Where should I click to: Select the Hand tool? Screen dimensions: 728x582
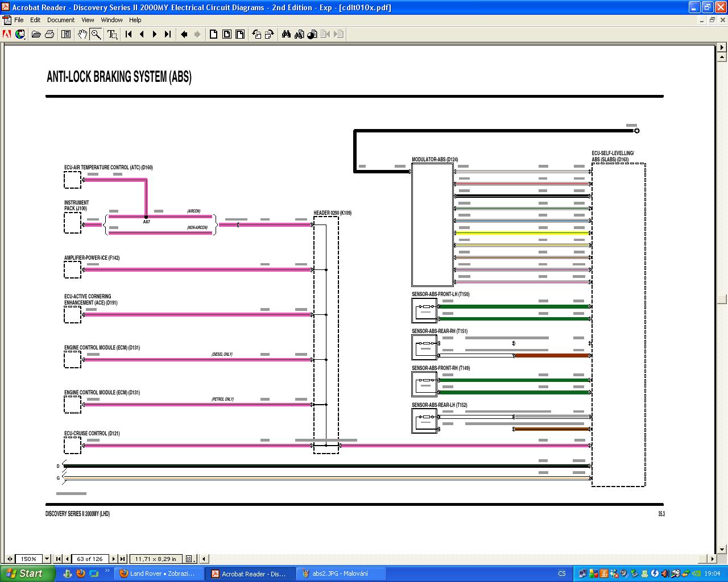point(82,35)
